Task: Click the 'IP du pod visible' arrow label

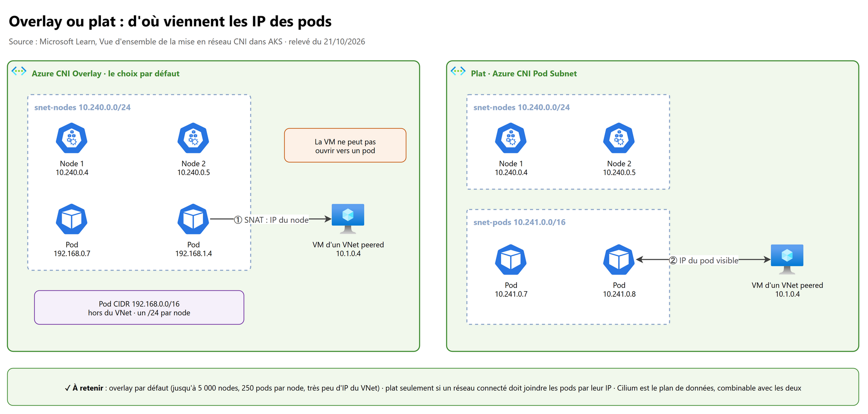Action: (704, 260)
